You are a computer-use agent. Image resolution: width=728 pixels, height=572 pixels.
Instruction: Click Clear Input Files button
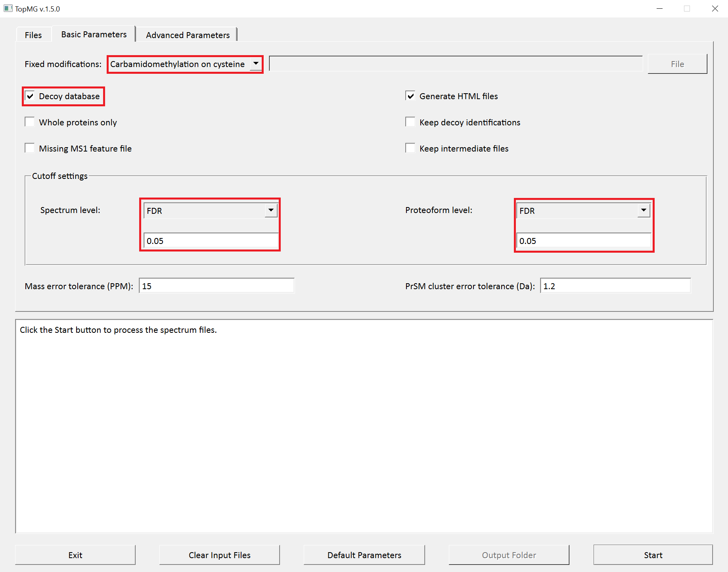click(x=220, y=555)
